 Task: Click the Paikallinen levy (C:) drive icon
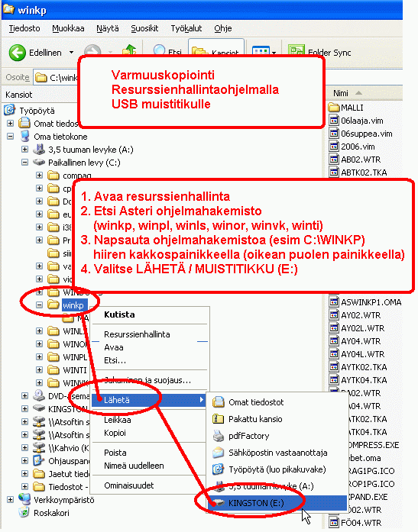(x=40, y=162)
